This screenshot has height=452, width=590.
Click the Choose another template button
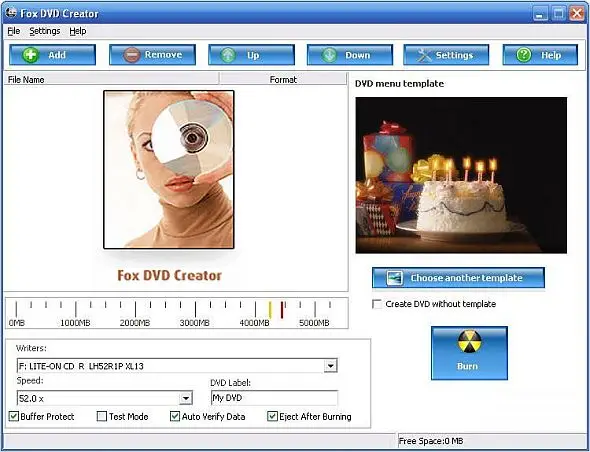(x=458, y=278)
